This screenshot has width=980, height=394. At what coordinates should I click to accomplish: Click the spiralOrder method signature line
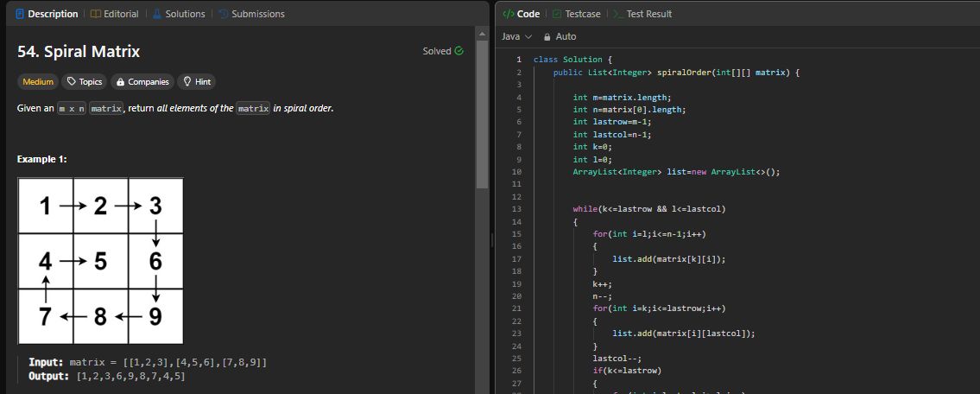coord(676,73)
